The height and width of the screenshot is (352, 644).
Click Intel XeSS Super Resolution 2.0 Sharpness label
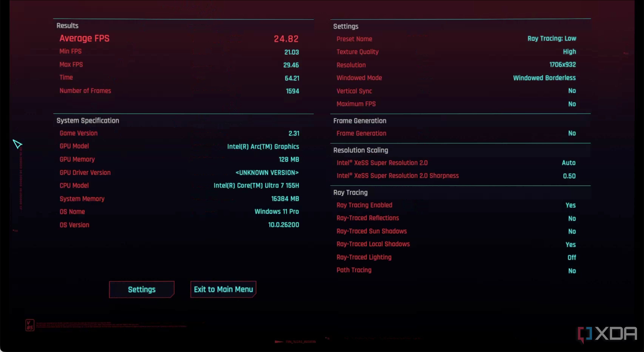click(x=397, y=176)
